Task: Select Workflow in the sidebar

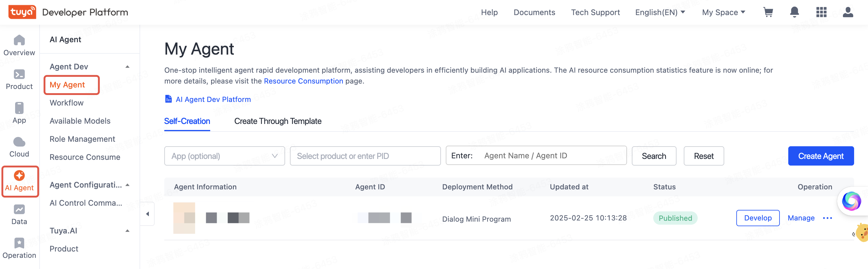Action: [66, 103]
